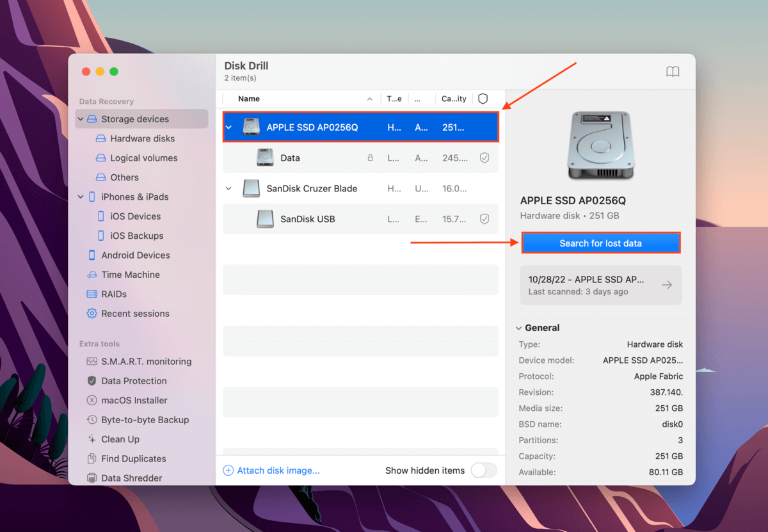The height and width of the screenshot is (532, 768).
Task: Click protection shield column header icon
Action: point(483,99)
